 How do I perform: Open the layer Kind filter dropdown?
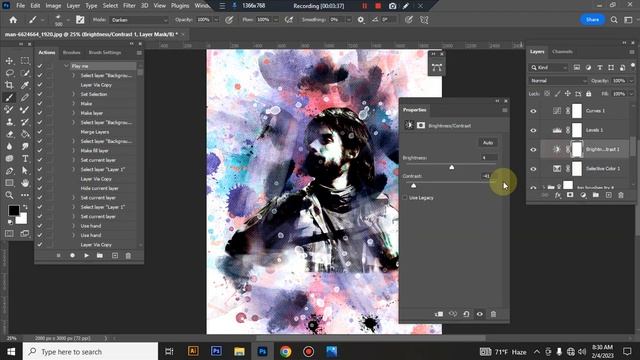(x=549, y=67)
